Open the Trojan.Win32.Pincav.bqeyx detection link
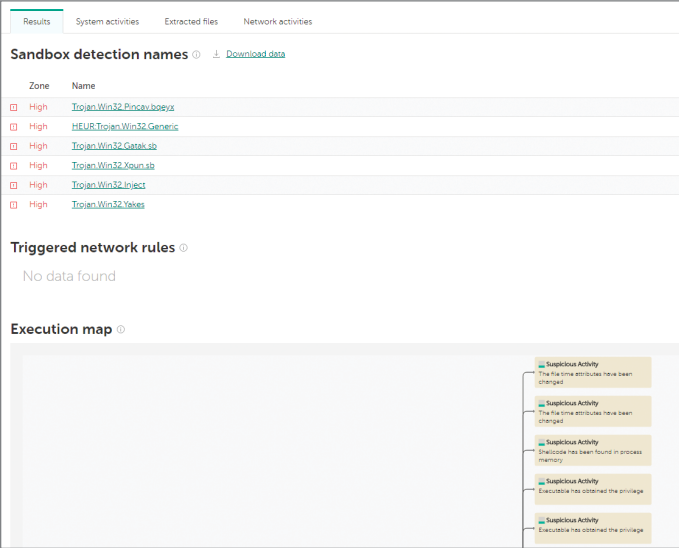This screenshot has height=548, width=679. pos(123,107)
